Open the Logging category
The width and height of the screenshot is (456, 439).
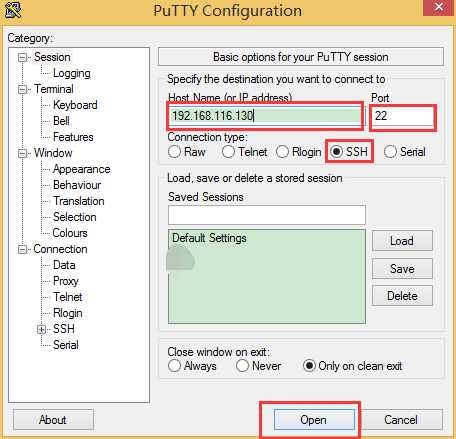tap(72, 73)
